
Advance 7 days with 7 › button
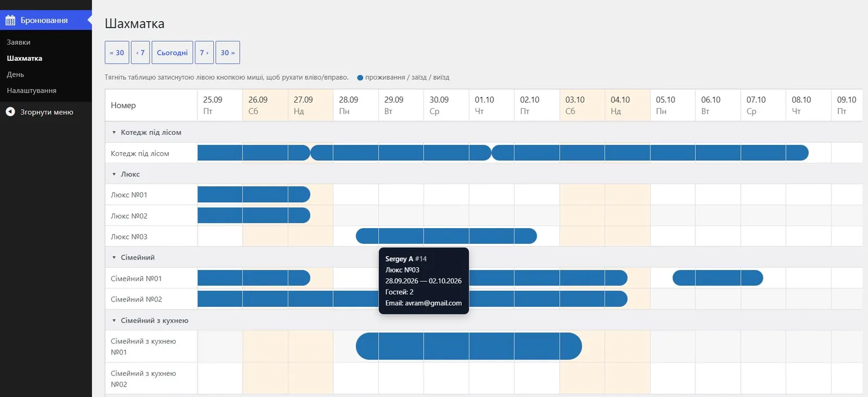click(204, 53)
